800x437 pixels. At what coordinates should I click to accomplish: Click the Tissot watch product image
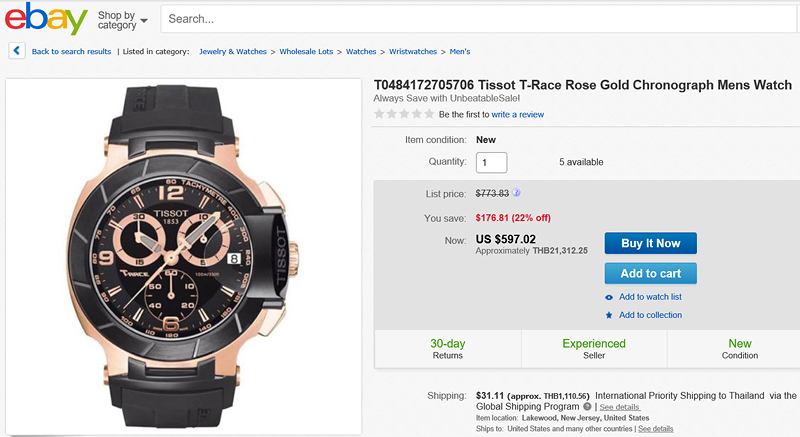185,255
